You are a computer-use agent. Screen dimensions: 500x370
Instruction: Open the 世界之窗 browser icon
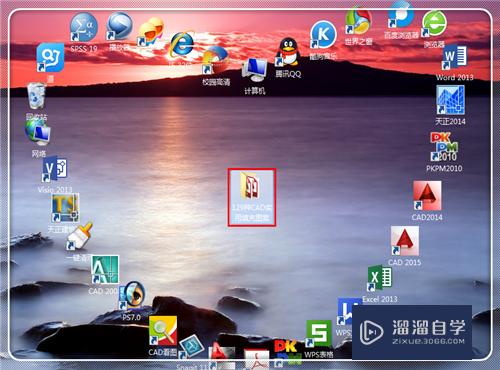(358, 21)
